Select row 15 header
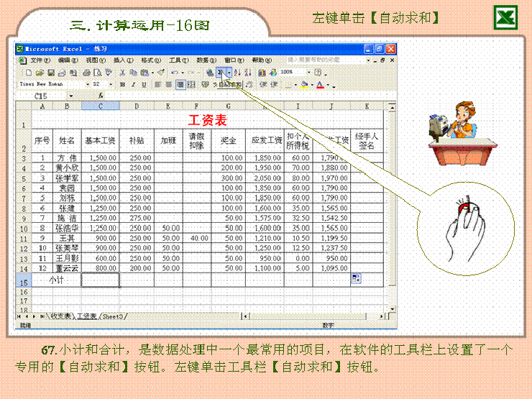 tap(24, 282)
